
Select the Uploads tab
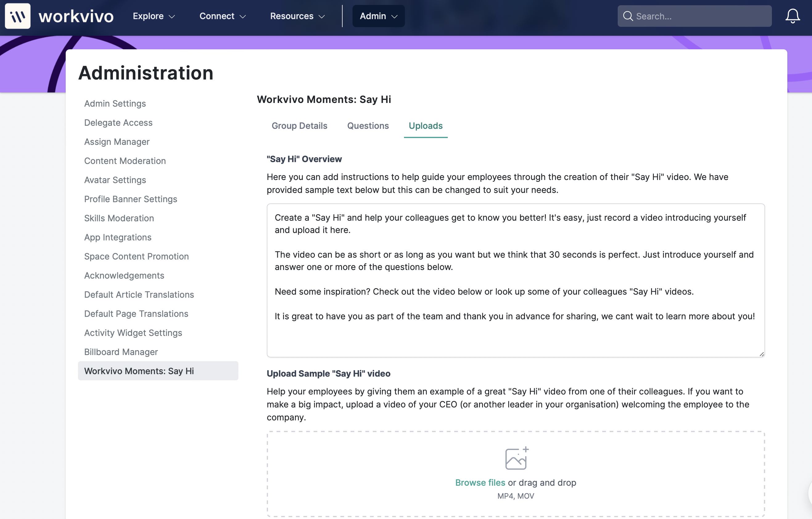(426, 126)
